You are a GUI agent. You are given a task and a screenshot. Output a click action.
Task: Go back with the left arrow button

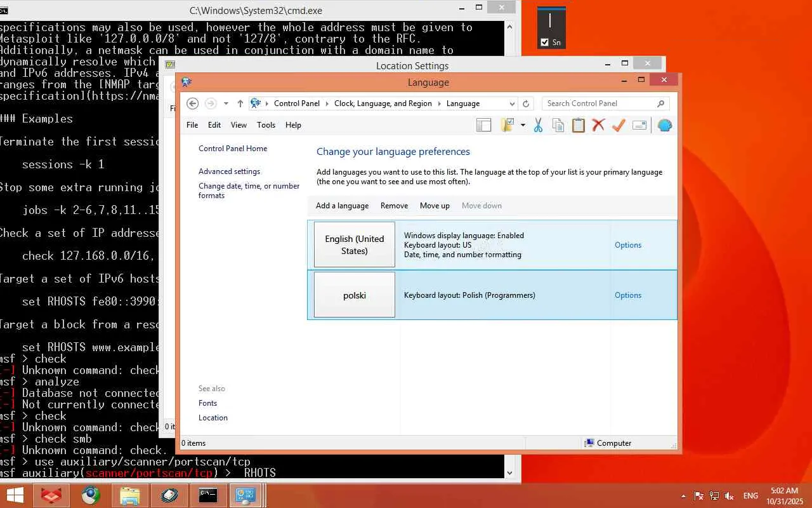pyautogui.click(x=193, y=104)
